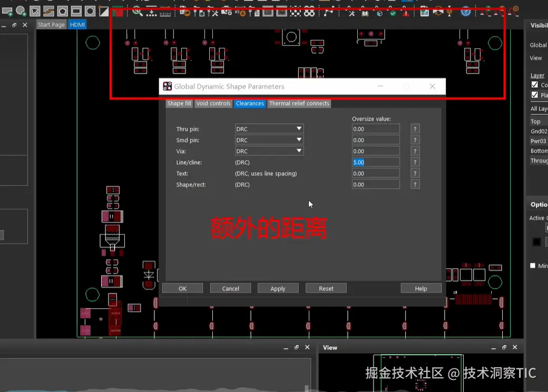The image size is (548, 392).
Task: Select the Gnd02 layer row in Visibility
Action: 538,131
